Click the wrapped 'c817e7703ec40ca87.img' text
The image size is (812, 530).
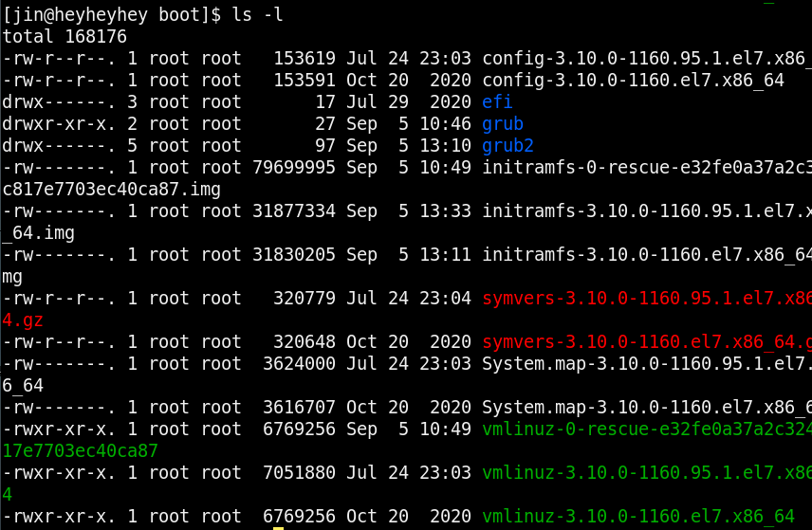(x=111, y=190)
